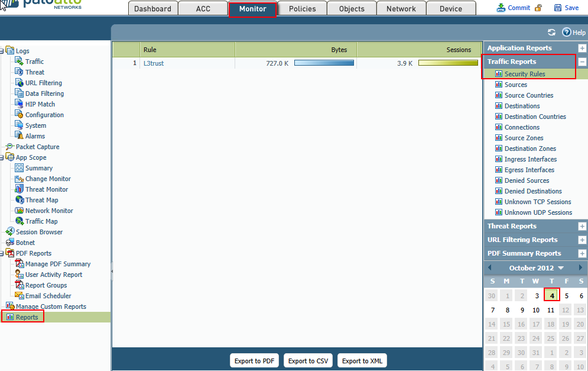Collapse the Traffic Reports section
The image size is (588, 371).
coord(582,62)
